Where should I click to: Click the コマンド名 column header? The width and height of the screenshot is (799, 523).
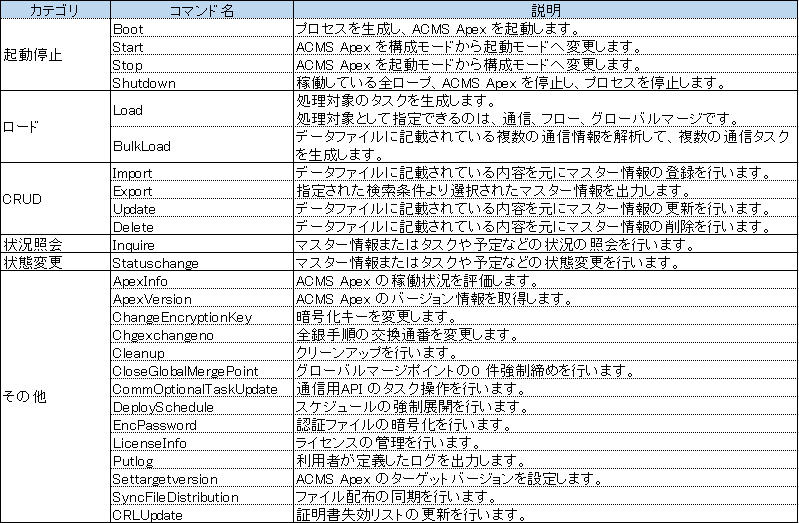tap(201, 10)
